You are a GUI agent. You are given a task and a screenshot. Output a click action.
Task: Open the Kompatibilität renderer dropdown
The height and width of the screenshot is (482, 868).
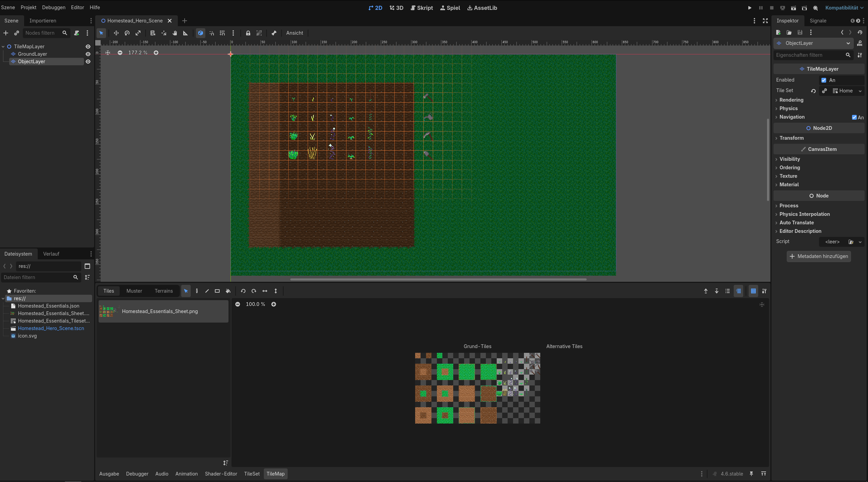tap(845, 8)
